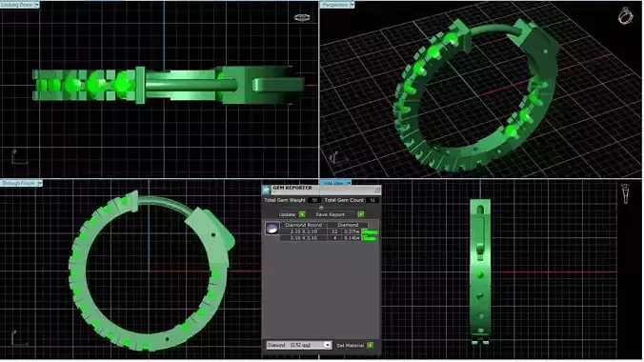Click the green Update arrow button
Screen dimensions: 644x362
point(302,214)
